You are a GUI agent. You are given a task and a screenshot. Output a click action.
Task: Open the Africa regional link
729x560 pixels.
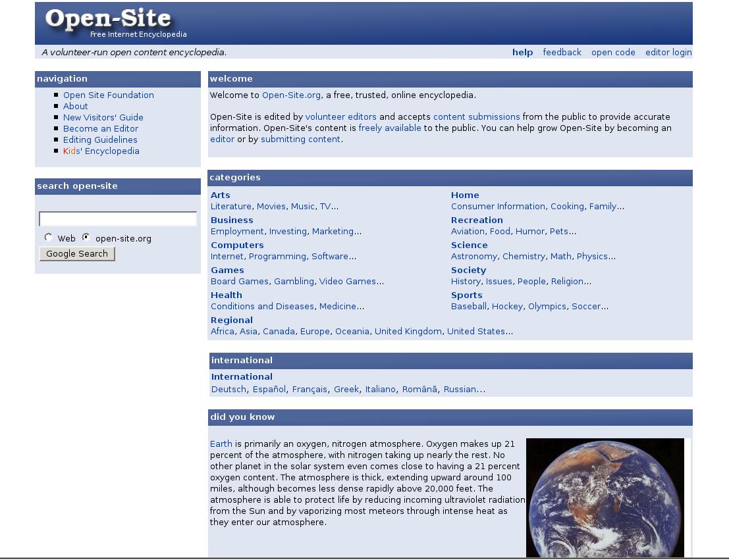[222, 332]
